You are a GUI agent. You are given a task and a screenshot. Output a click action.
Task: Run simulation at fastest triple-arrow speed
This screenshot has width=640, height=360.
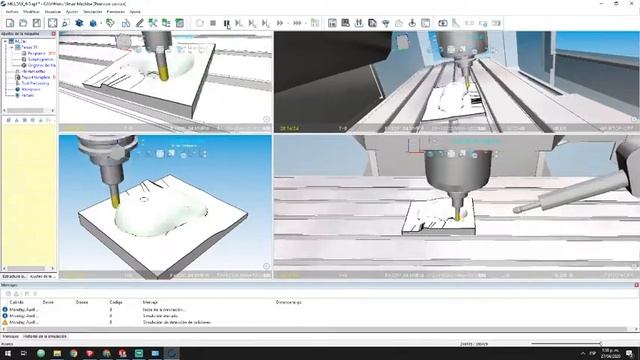[x=297, y=23]
